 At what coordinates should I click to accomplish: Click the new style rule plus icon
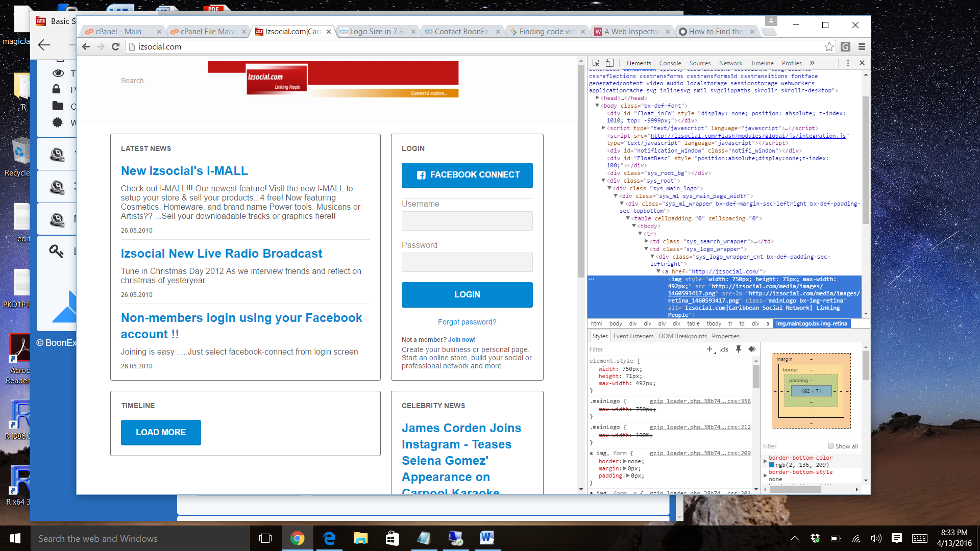point(709,349)
